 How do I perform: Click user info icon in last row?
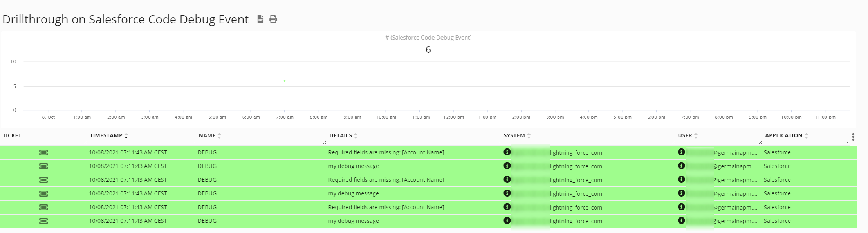[681, 220]
